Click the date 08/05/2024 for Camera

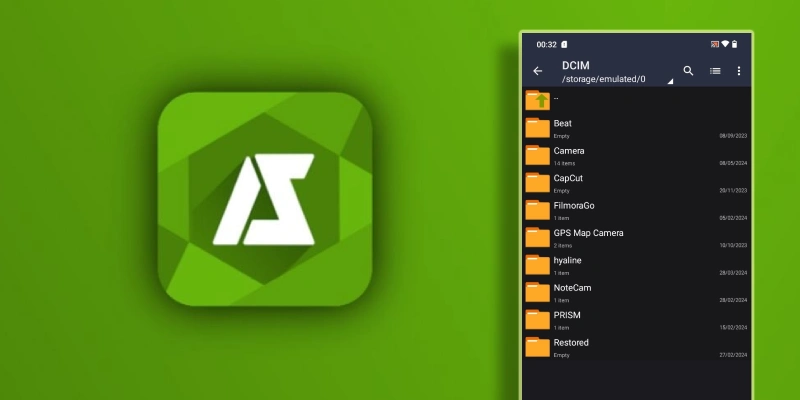click(x=733, y=163)
